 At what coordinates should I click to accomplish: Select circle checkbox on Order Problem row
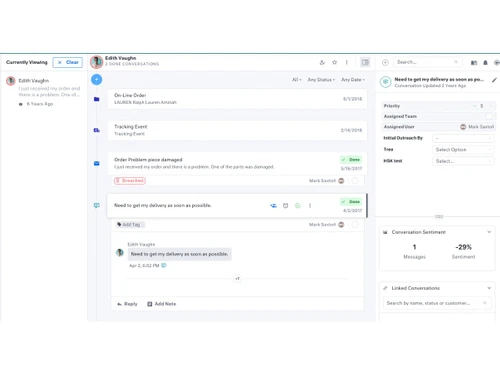coord(355,181)
